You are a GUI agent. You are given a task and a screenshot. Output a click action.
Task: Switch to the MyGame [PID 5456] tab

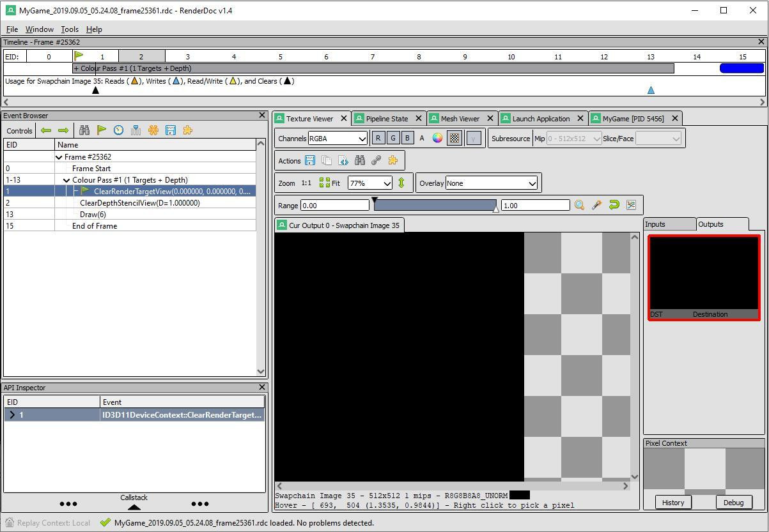(x=634, y=119)
